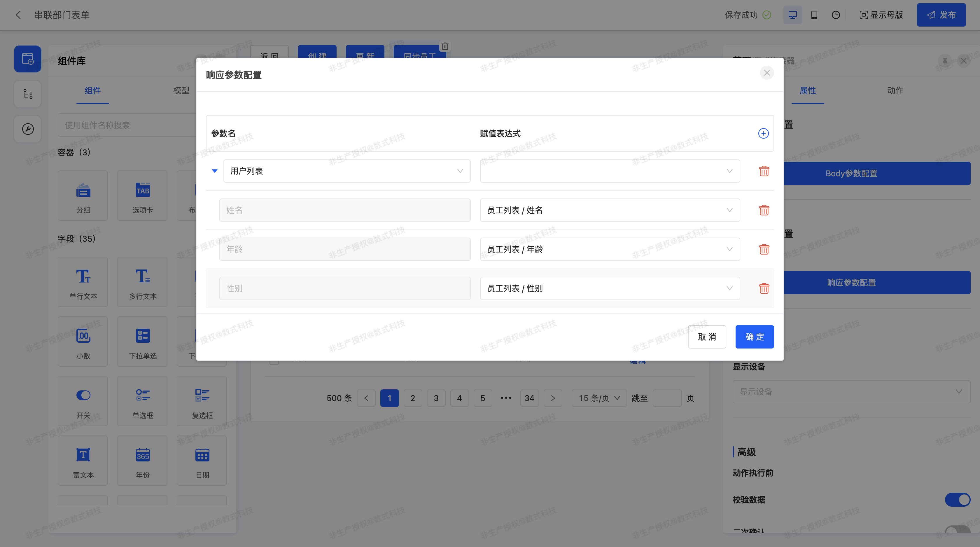Toggle the 校验数据 switch
The height and width of the screenshot is (547, 980).
958,500
